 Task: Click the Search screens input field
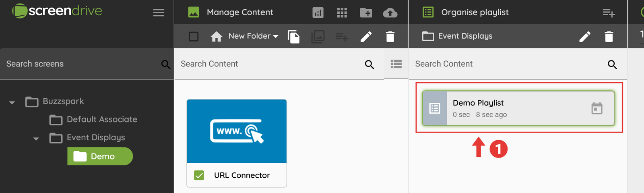tap(80, 64)
